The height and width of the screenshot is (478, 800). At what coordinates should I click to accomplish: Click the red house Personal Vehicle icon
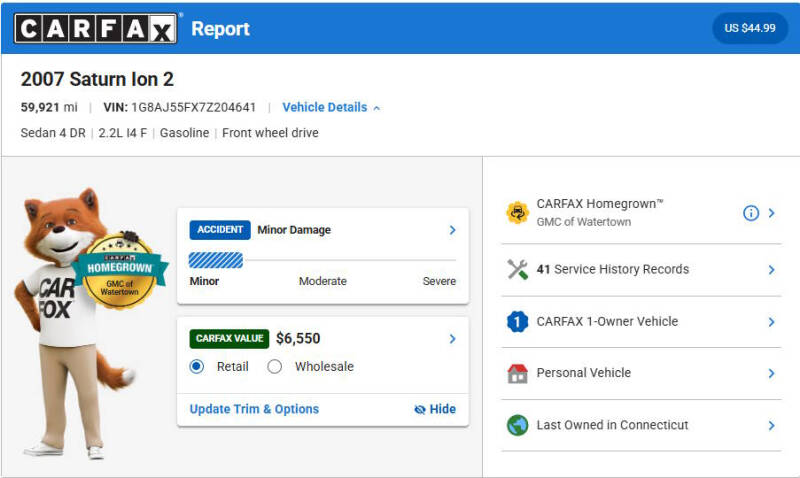pyautogui.click(x=517, y=373)
